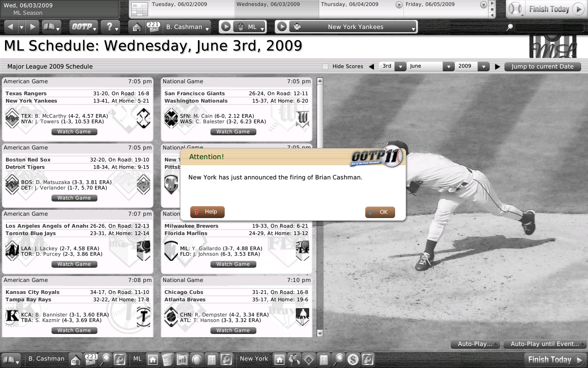This screenshot has width=588, height=368.
Task: Open the ML clipboard reports icon
Action: click(x=211, y=359)
